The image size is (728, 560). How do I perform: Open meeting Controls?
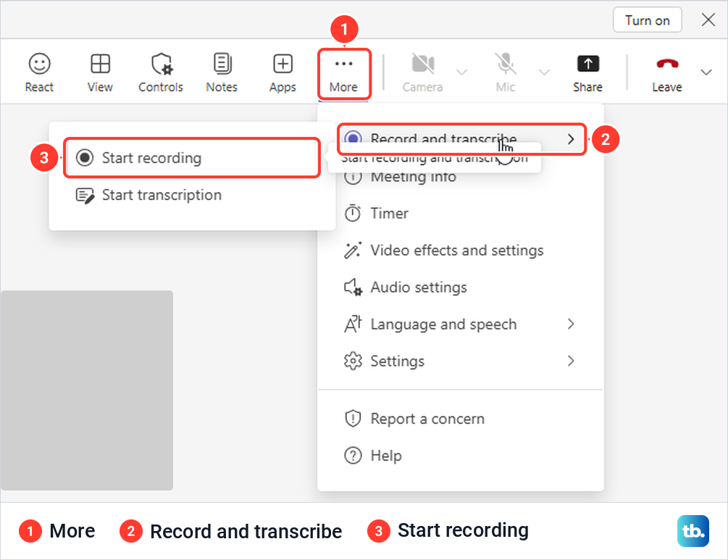[161, 72]
